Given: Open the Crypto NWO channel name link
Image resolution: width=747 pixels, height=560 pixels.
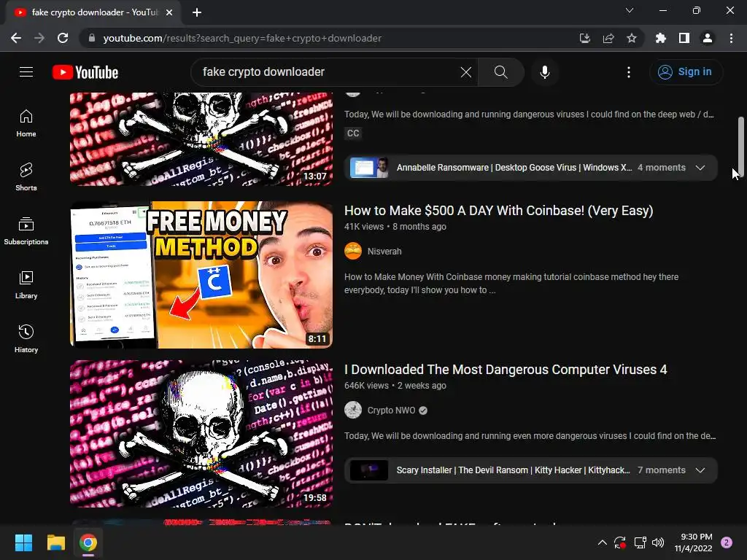Looking at the screenshot, I should (391, 410).
